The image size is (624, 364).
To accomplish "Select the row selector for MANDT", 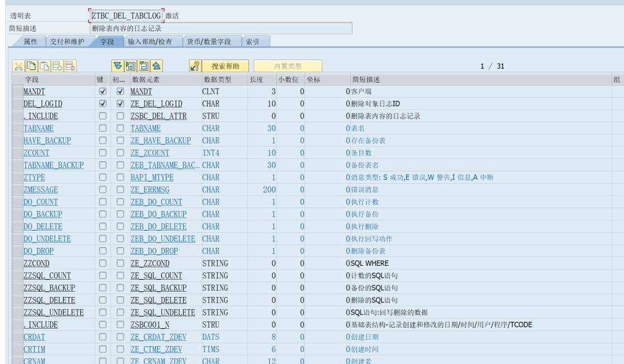I will [17, 91].
